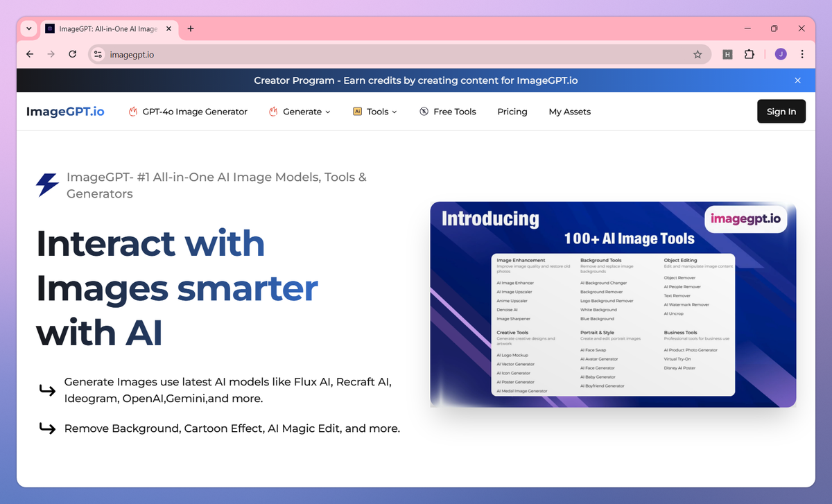The image size is (832, 504).
Task: Expand the Tools dropdown menu
Action: [382, 112]
